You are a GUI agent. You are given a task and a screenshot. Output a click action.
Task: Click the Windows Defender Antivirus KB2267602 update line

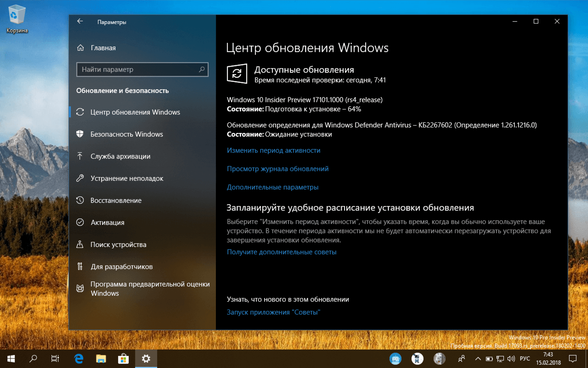pos(382,125)
